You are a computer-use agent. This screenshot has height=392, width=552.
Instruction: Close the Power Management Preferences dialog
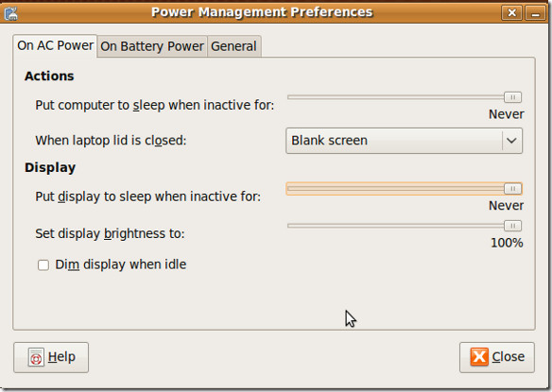(x=497, y=357)
